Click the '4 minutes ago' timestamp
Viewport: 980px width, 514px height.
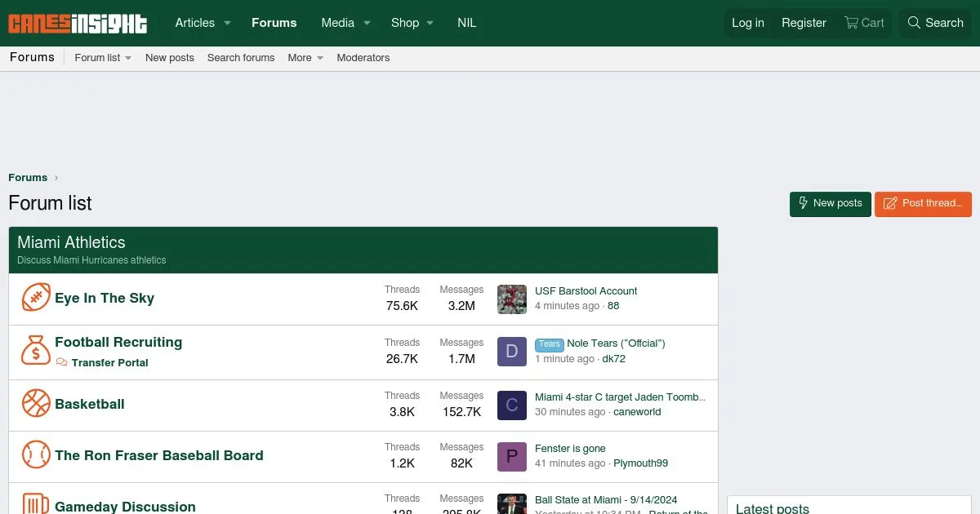point(568,306)
